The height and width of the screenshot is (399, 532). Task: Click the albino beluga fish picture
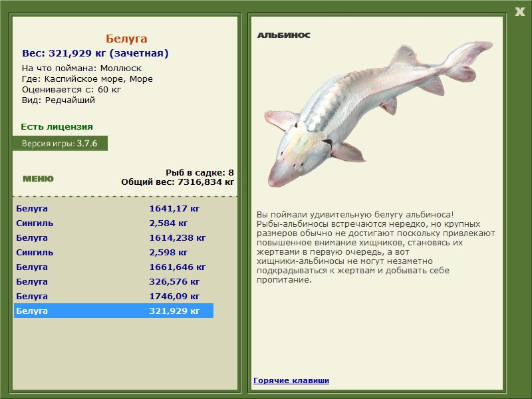[378, 114]
